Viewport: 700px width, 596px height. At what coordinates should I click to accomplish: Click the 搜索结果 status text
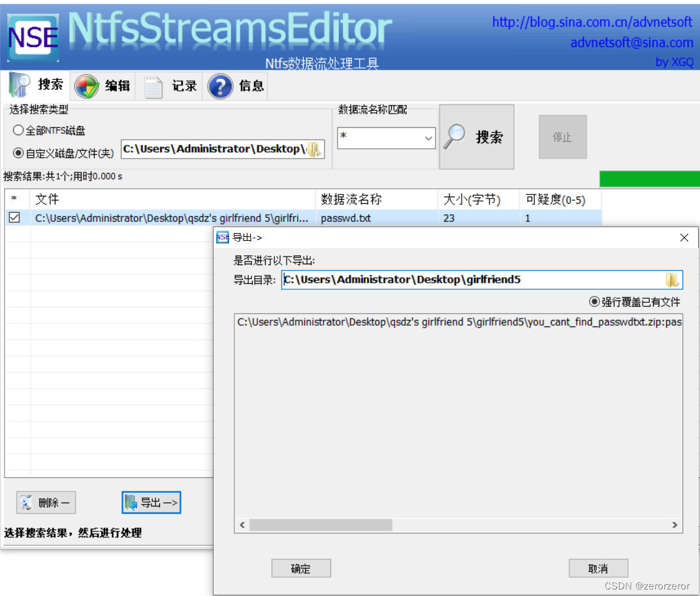pos(63,176)
